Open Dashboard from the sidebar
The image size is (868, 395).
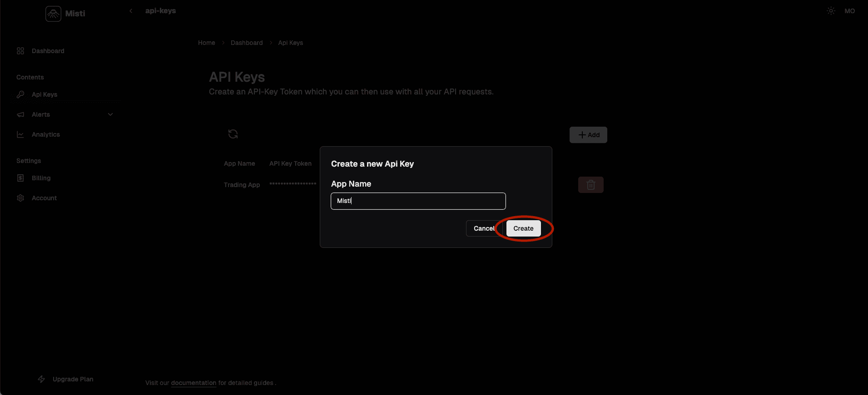click(48, 51)
